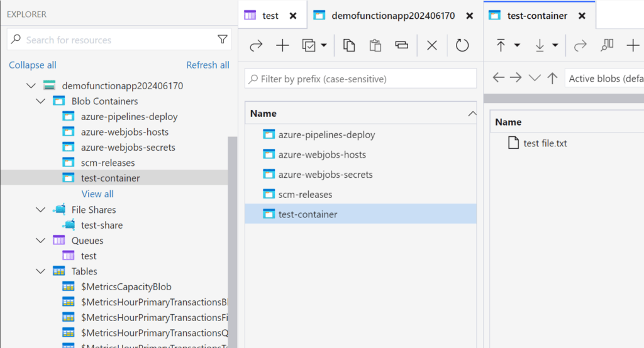Click the Copy icon in the toolbar
This screenshot has height=348, width=644.
coord(349,45)
